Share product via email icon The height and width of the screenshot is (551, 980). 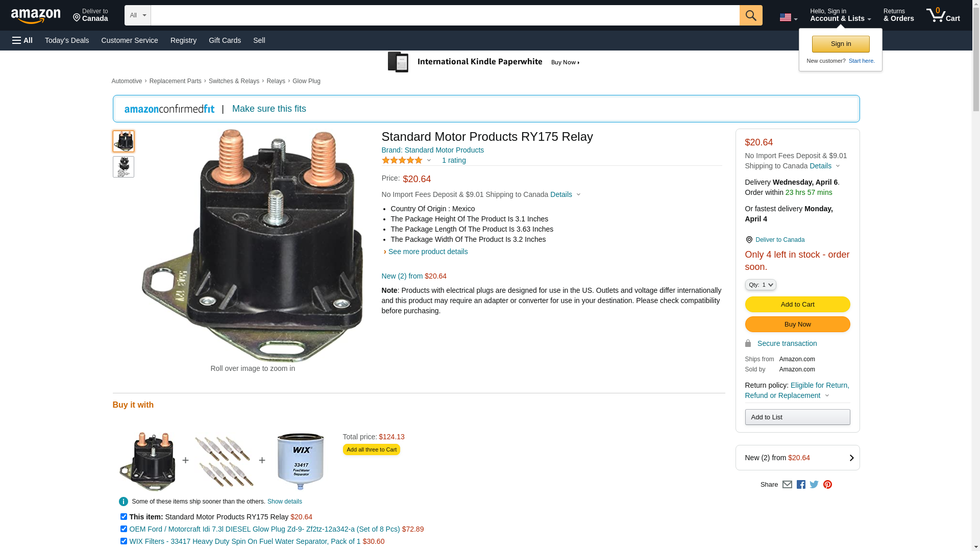click(787, 484)
